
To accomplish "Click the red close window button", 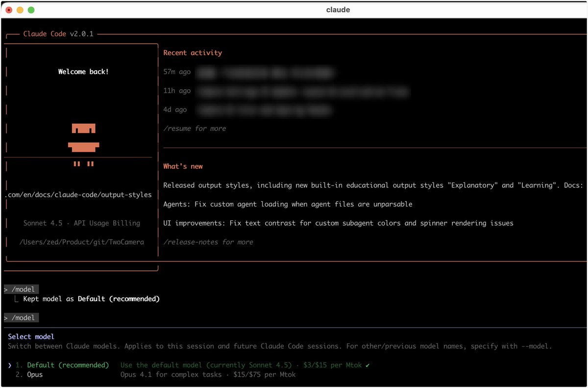I will coord(9,10).
